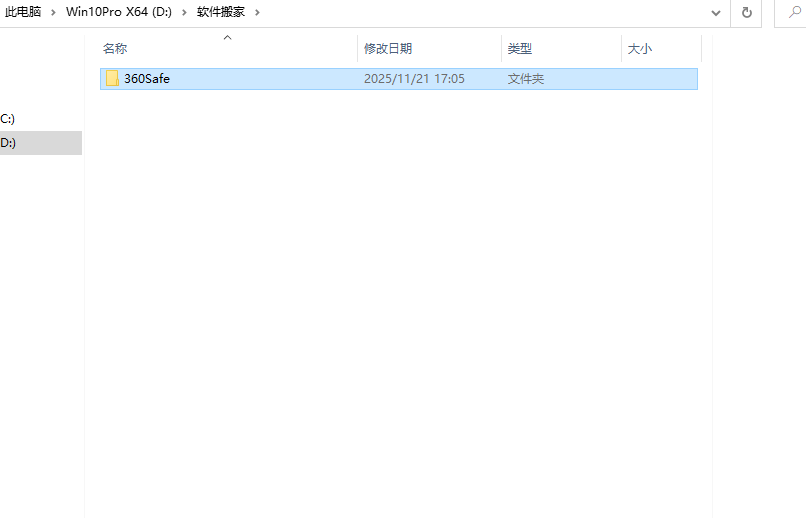Select the 360Safe file name
Viewport: 806px width, 518px height.
[x=147, y=79]
